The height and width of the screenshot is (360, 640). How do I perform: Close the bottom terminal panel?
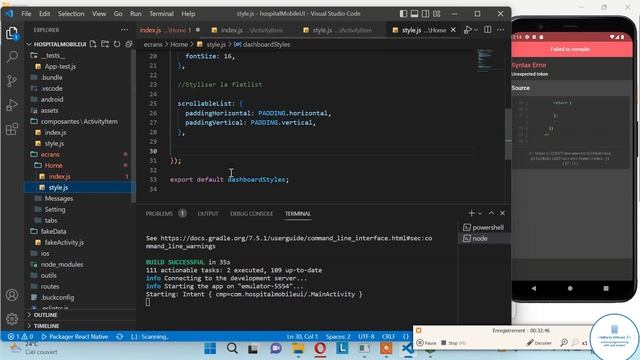coord(502,213)
